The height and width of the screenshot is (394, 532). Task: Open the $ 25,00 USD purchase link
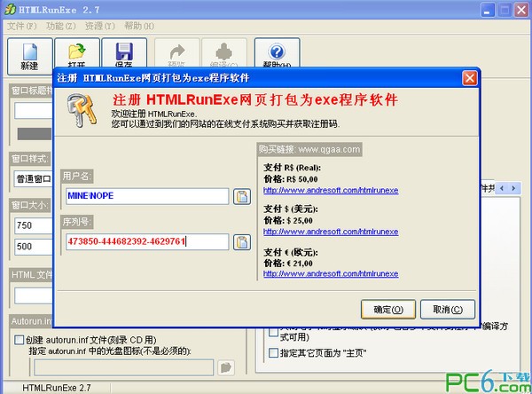[331, 232]
